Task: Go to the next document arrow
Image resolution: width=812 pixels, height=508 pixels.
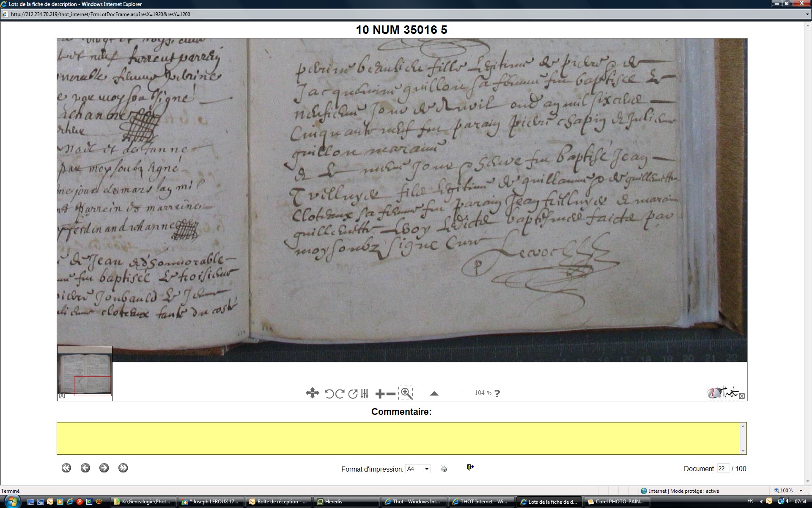Action: (104, 468)
